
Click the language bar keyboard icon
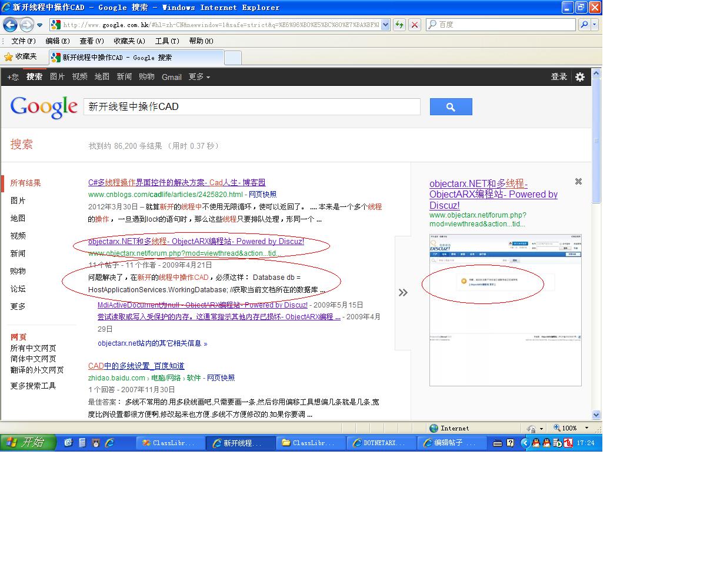coord(498,443)
